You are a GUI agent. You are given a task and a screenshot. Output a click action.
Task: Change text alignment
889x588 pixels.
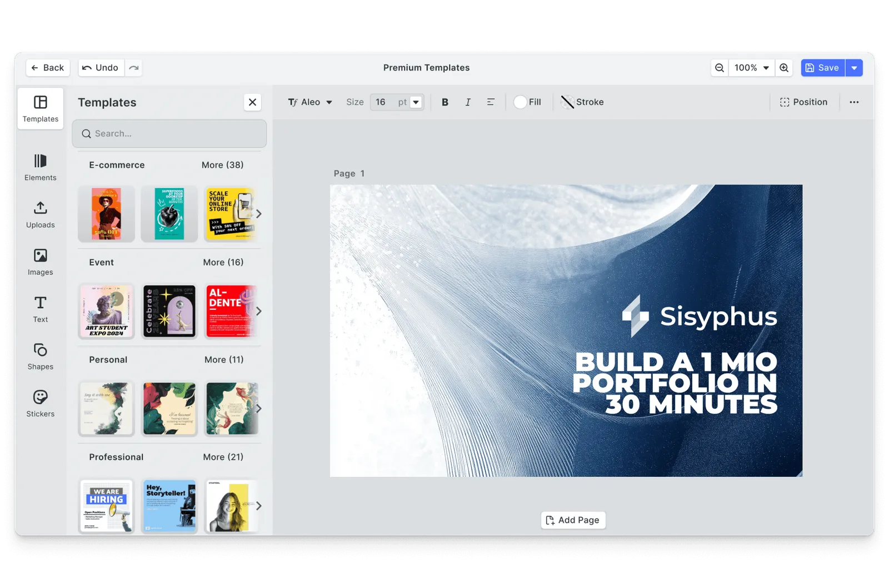click(x=491, y=102)
